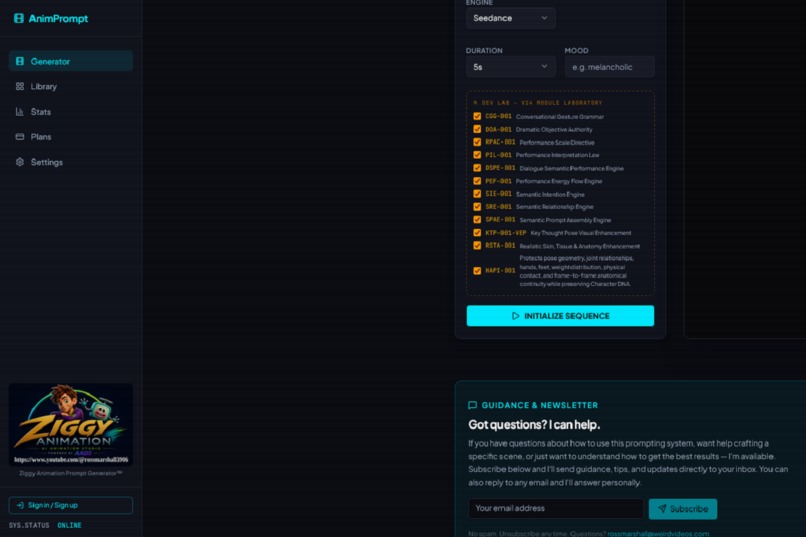Disable the HAPI-001 module checkbox
The image size is (806, 537).
pyautogui.click(x=477, y=271)
